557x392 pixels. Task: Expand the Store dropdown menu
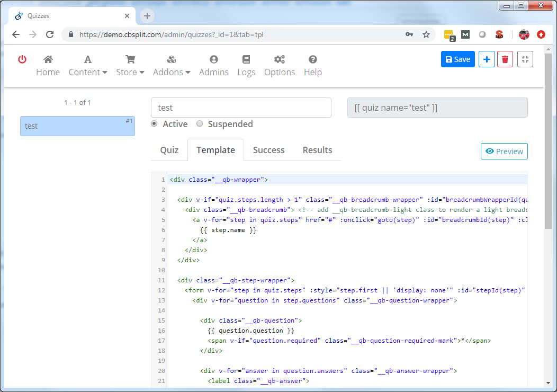130,66
